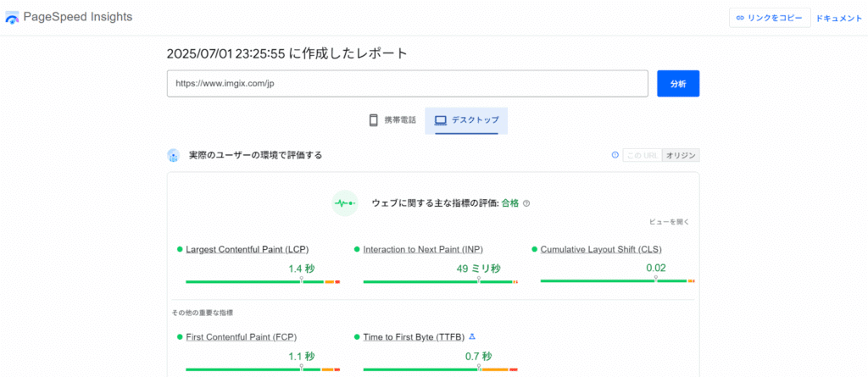Expand the ビューを開く view
The height and width of the screenshot is (377, 868).
[670, 222]
